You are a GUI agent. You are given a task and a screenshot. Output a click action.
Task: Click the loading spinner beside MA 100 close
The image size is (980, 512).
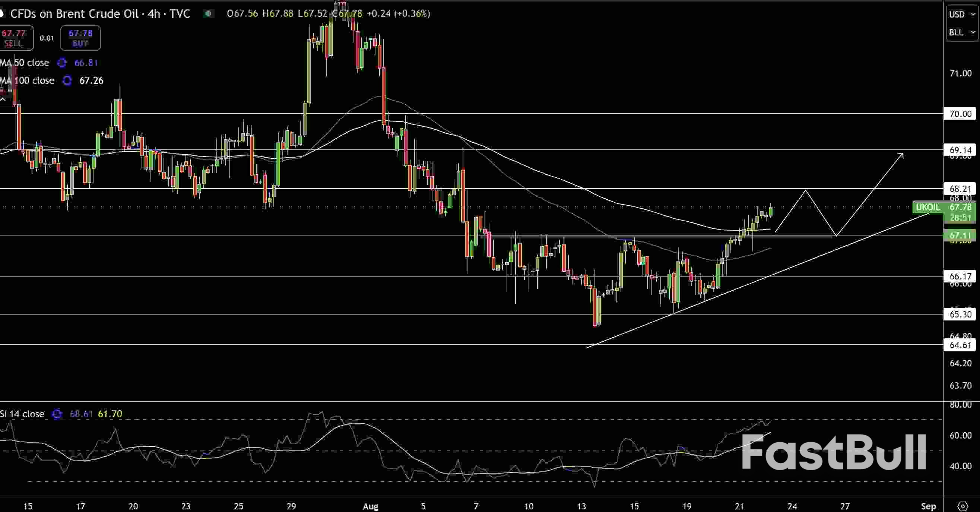67,81
